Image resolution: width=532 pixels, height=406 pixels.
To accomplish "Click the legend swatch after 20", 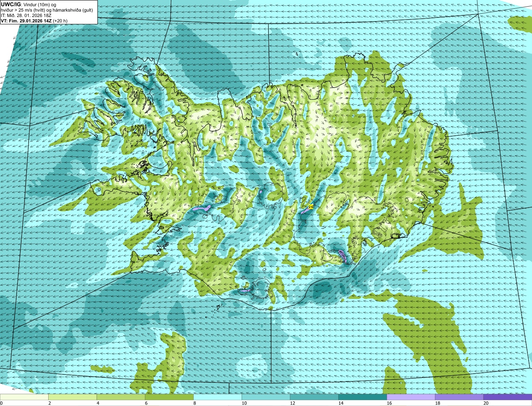I will tap(507, 397).
